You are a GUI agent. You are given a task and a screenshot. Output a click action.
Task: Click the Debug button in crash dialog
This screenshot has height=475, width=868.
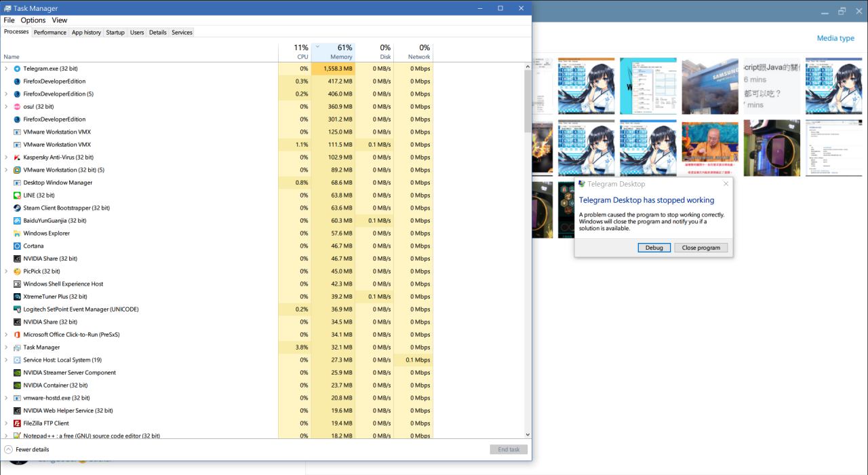[x=654, y=248]
